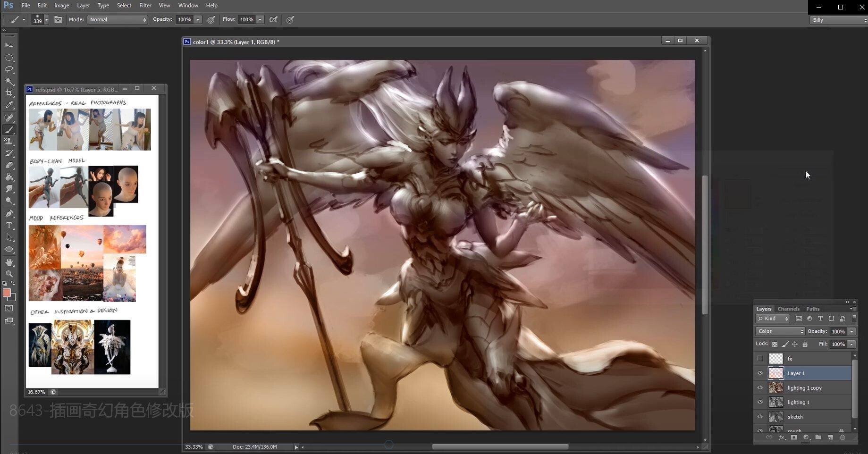Image resolution: width=868 pixels, height=454 pixels.
Task: Delete layer with trash icon
Action: click(843, 437)
